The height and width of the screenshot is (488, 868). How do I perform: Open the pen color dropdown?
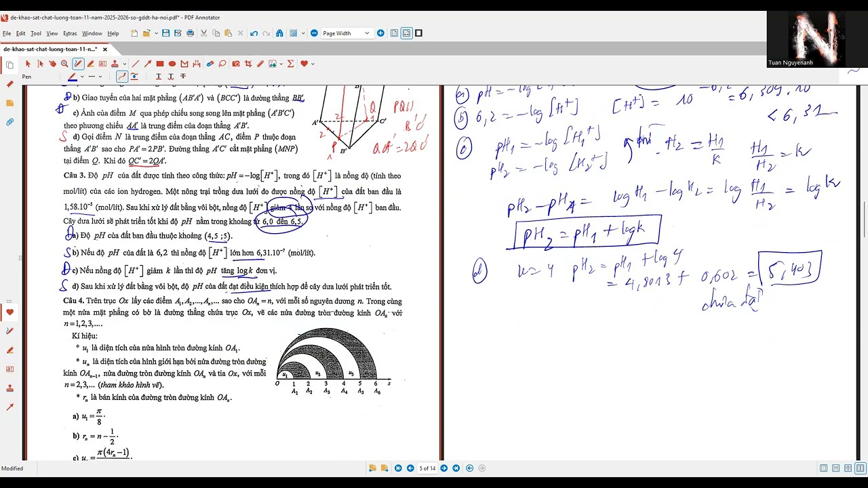82,77
